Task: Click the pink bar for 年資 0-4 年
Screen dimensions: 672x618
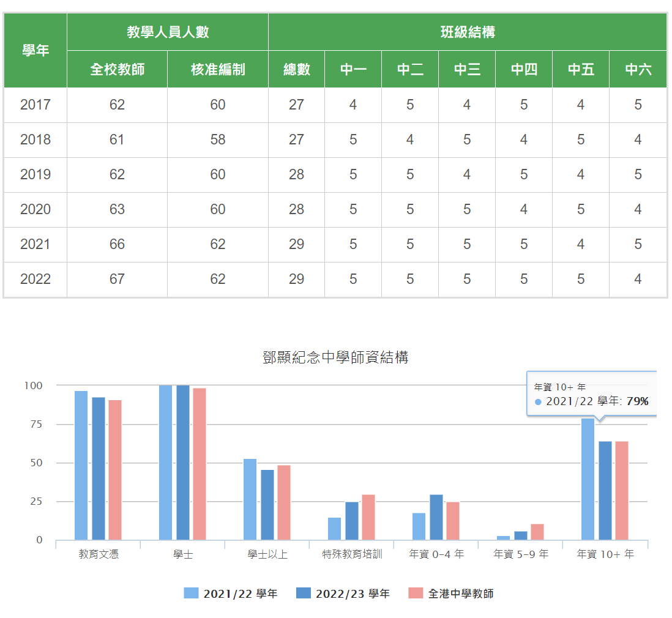Action: [x=452, y=521]
